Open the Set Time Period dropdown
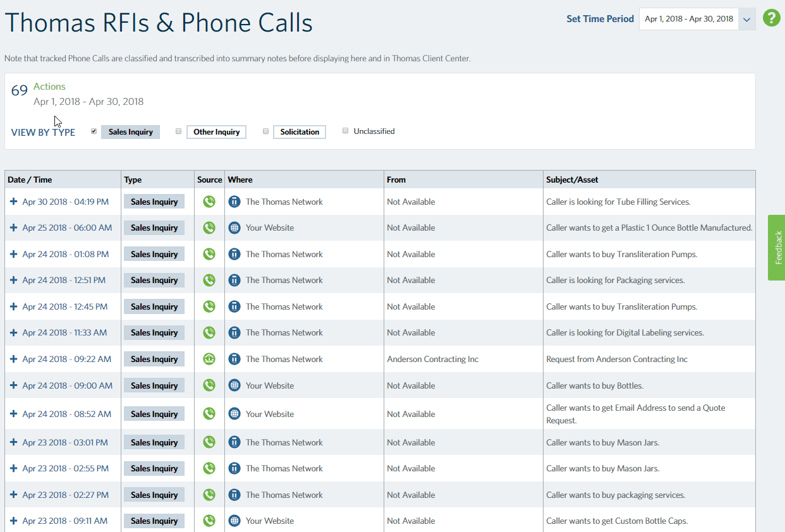 coord(746,19)
